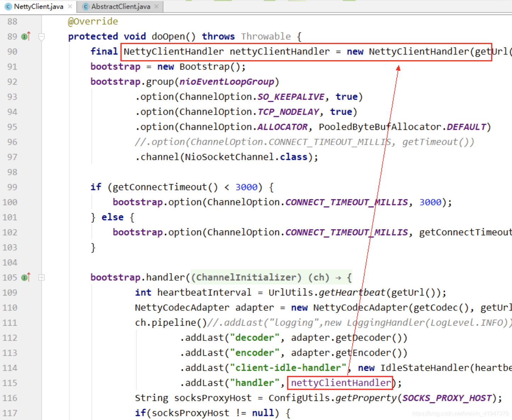Click PooledByteBufAllocator class name
Viewport: 512px width, 420px height.
coord(380,127)
